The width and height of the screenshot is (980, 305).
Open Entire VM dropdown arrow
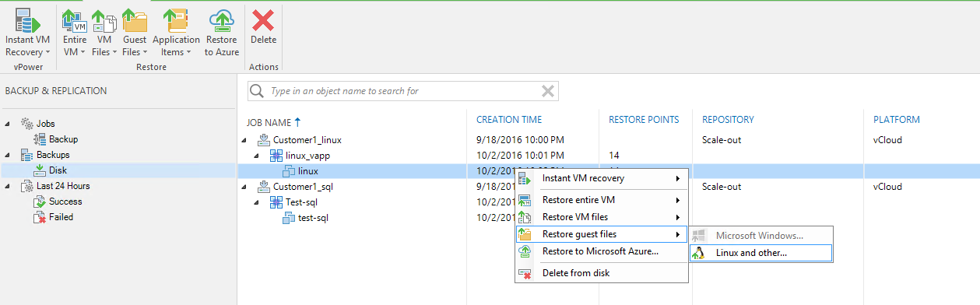[83, 52]
